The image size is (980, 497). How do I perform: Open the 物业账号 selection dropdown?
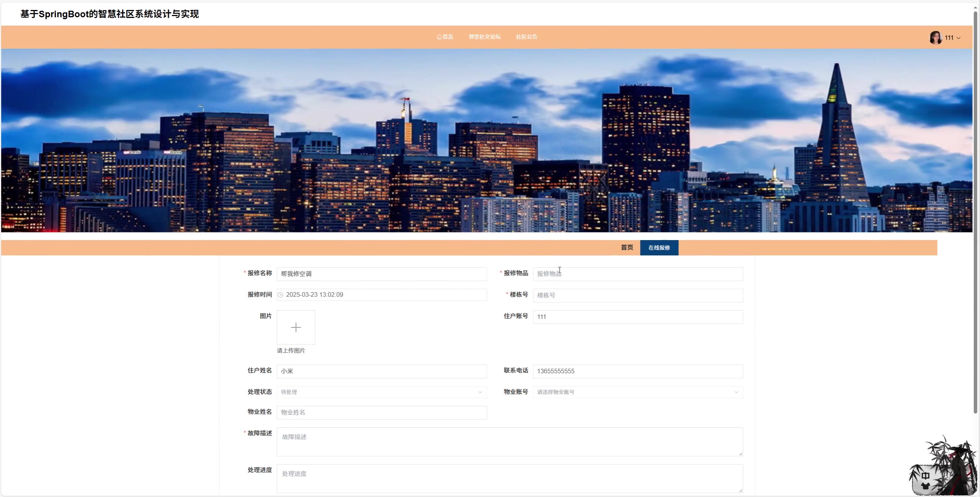pyautogui.click(x=637, y=392)
